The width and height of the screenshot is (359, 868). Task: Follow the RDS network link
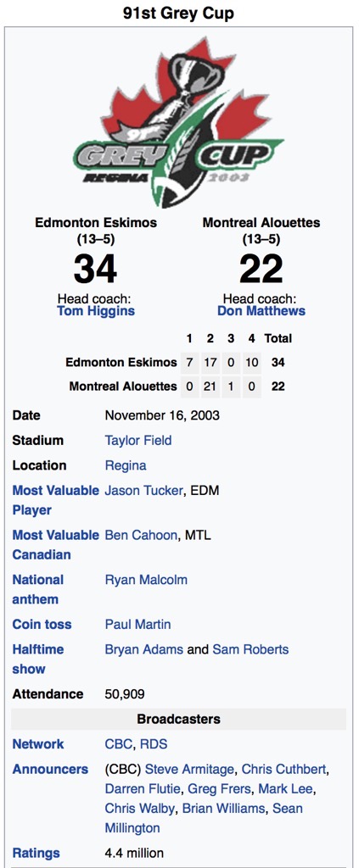point(153,744)
